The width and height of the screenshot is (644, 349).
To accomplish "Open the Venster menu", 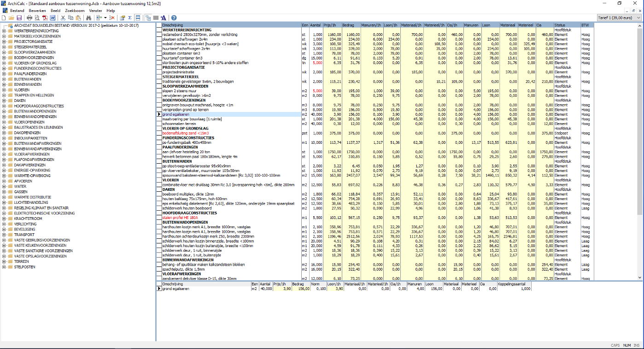I will (x=96, y=10).
